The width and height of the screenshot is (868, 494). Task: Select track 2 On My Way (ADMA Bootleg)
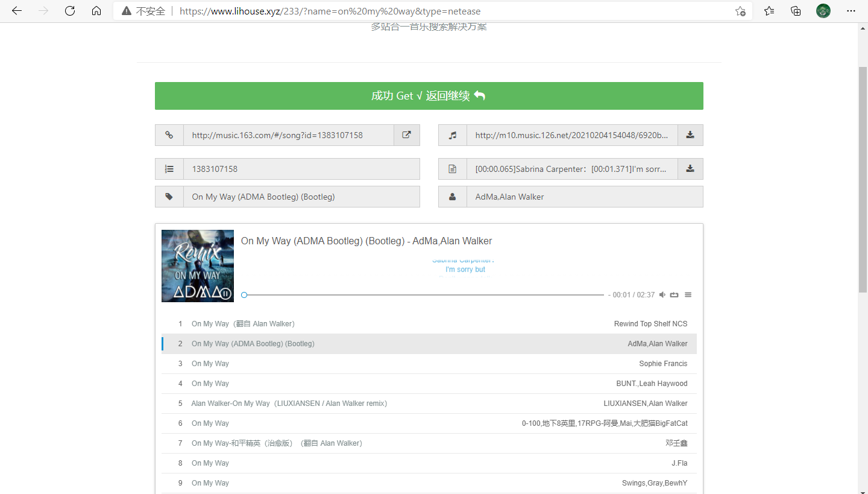[429, 344]
